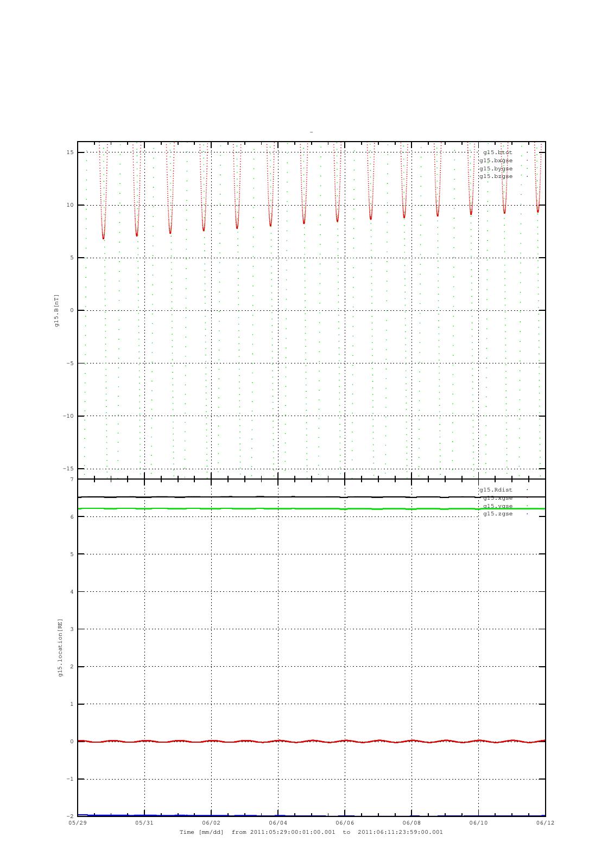Click the 4 tick on the location axis
614x868 pixels.
tap(72, 592)
